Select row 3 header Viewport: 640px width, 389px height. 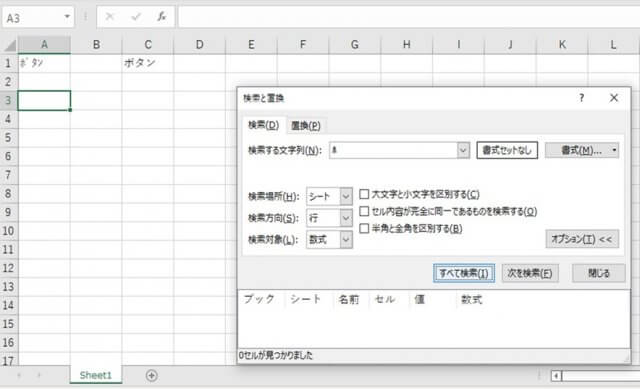(x=8, y=100)
